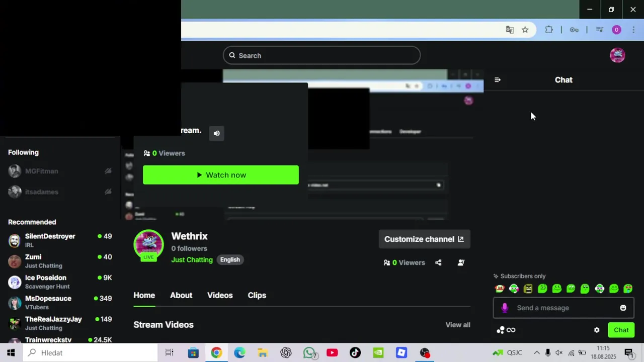Expand hidden system tray icons chevron
Image resolution: width=644 pixels, height=362 pixels.
coord(536,353)
